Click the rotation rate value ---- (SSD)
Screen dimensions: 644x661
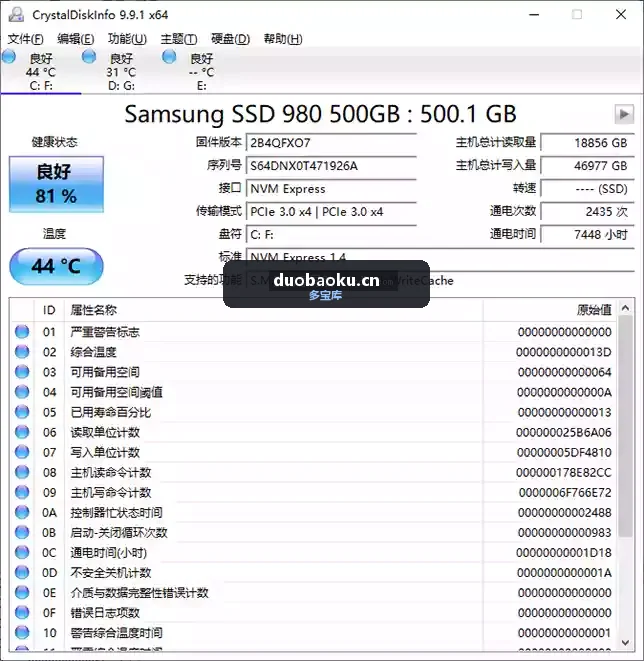point(588,189)
